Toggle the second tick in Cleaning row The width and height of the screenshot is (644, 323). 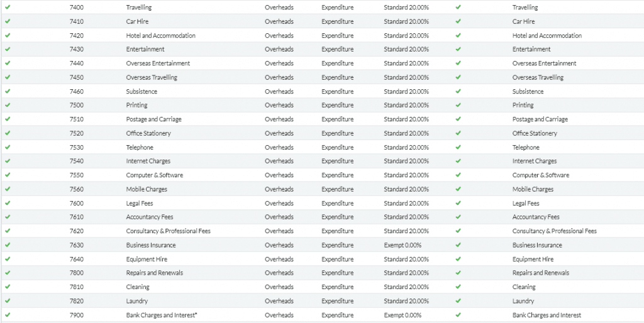coord(458,287)
